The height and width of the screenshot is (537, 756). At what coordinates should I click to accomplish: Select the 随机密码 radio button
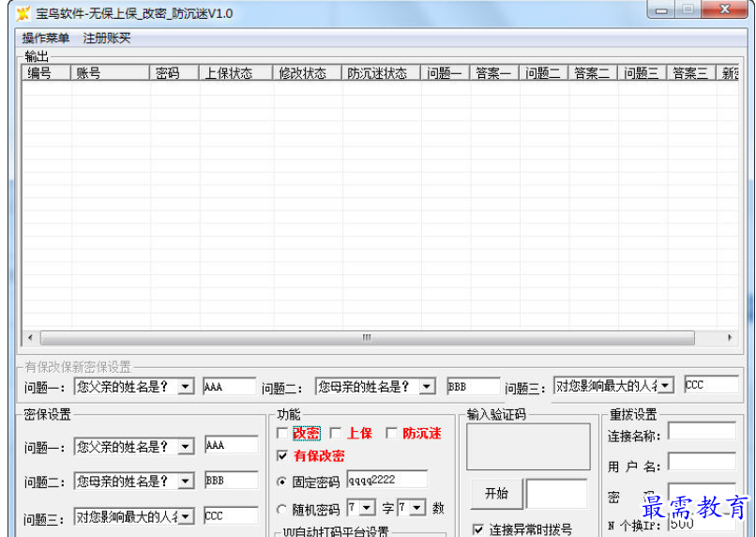(282, 509)
